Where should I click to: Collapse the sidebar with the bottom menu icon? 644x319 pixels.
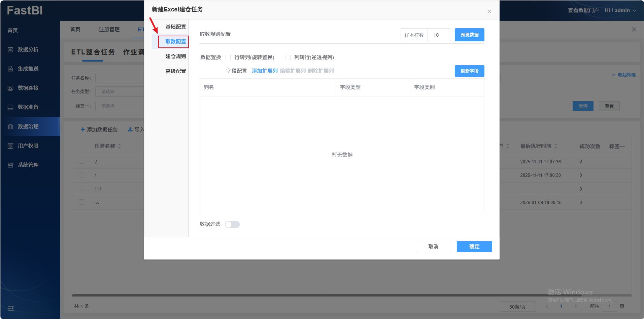pyautogui.click(x=11, y=308)
